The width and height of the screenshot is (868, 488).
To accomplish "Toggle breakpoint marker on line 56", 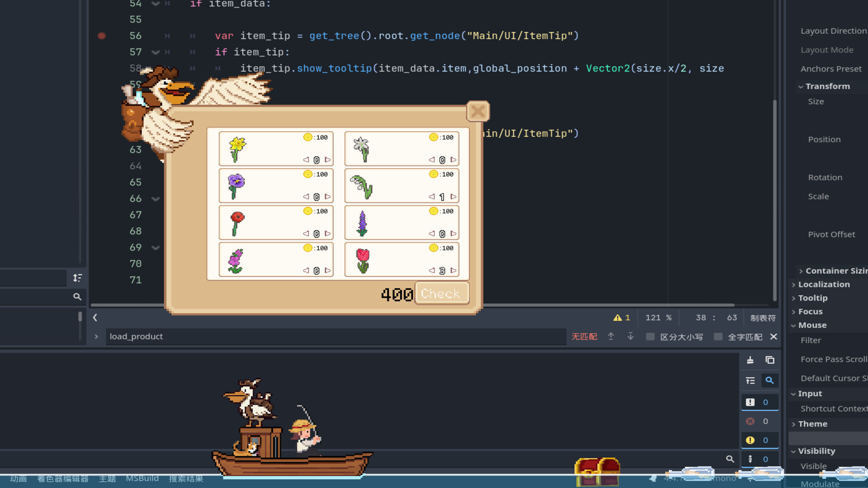I will click(x=102, y=36).
